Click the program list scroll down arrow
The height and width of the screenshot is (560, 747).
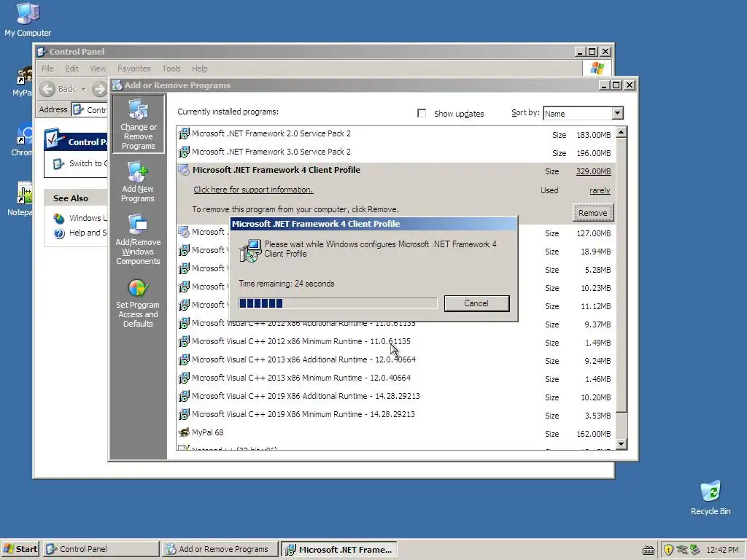622,444
